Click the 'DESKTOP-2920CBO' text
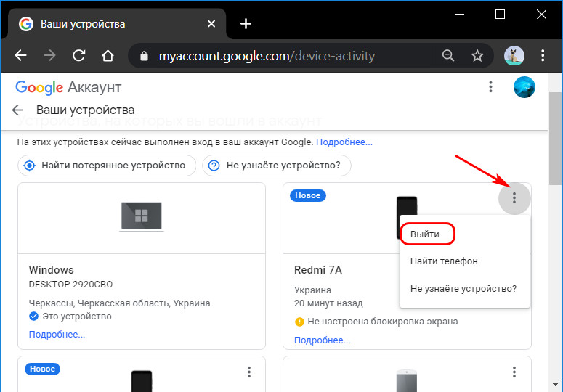The image size is (563, 392). (x=70, y=285)
